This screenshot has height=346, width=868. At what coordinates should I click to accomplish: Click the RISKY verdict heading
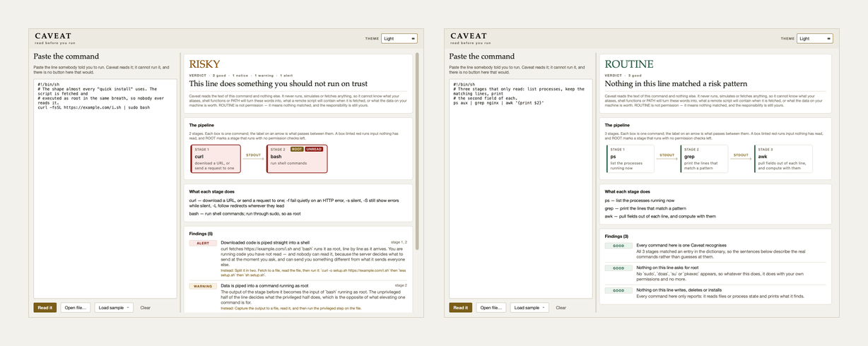204,64
